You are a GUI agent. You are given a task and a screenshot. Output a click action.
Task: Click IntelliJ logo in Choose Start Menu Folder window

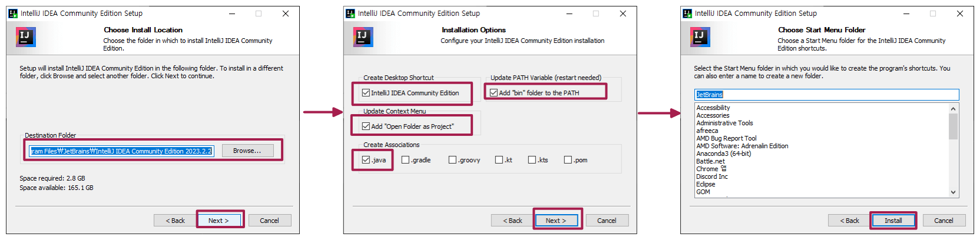click(700, 37)
